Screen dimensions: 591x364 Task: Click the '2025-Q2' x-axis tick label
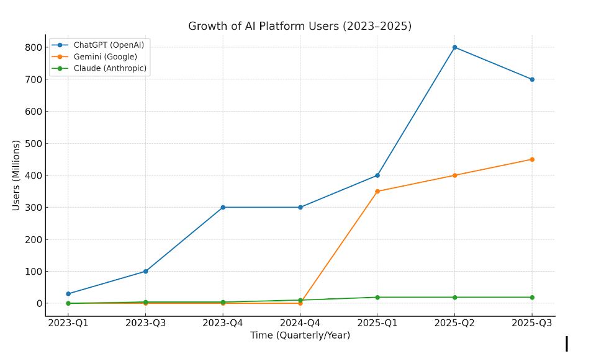454,323
